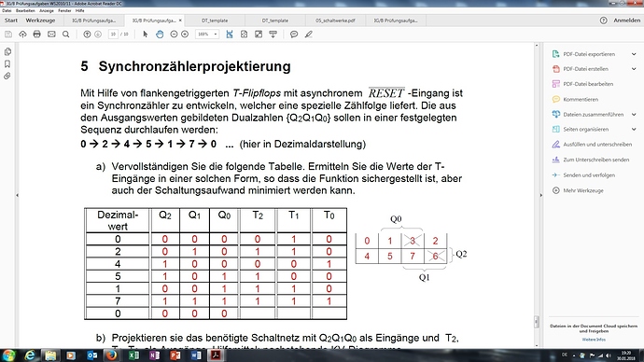The image size is (644, 362).
Task: Click the read mode toolbar icon
Action: point(273,35)
